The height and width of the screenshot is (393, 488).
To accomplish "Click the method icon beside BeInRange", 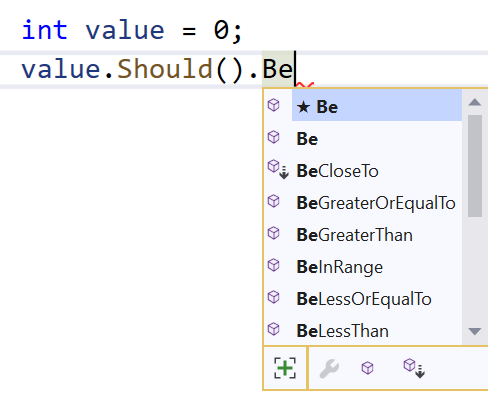I will [x=274, y=265].
